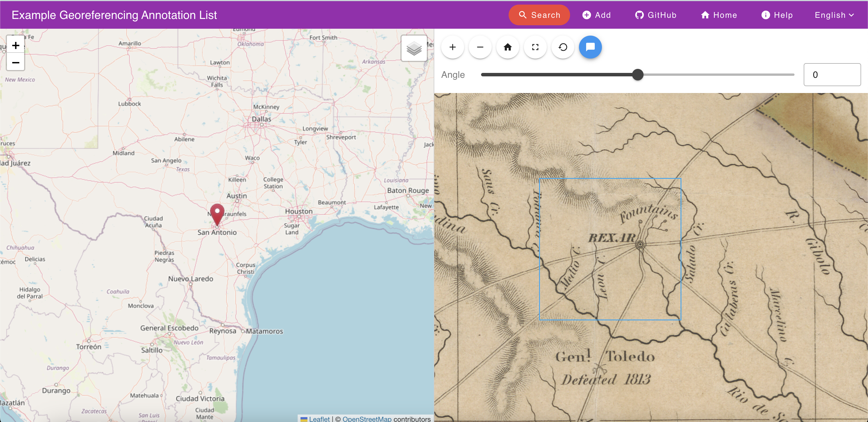The image size is (868, 422).
Task: Reset image rotation with the rotate icon
Action: pyautogui.click(x=563, y=47)
